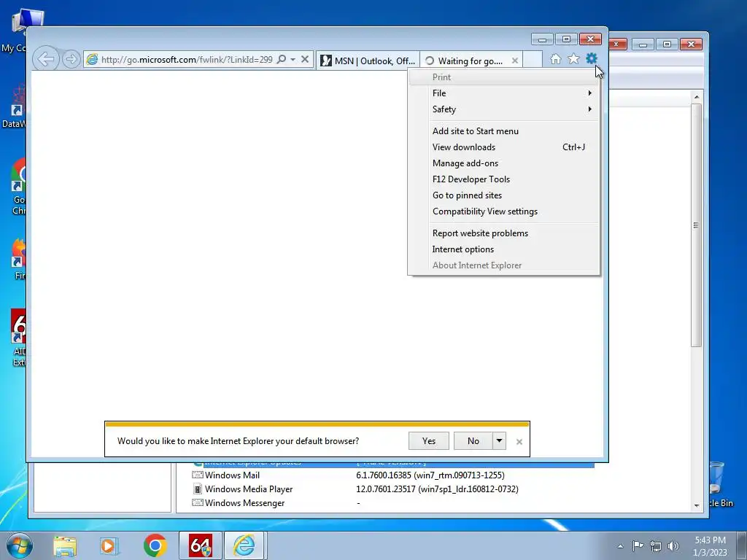This screenshot has width=747, height=560.
Task: Click No on default browser prompt
Action: 473,441
